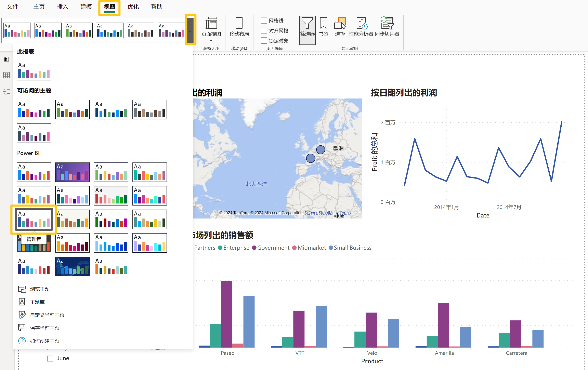Tick the 锁定对象 lock objects checkbox
The image size is (588, 370).
pyautogui.click(x=264, y=41)
